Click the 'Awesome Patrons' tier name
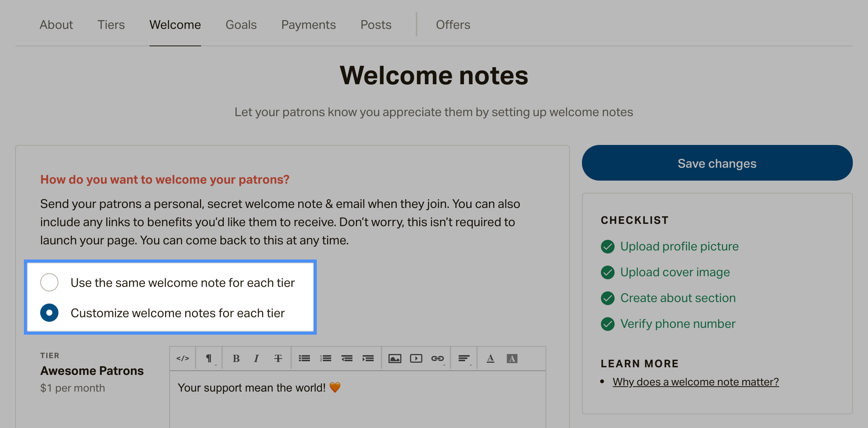The image size is (868, 428). (x=92, y=371)
